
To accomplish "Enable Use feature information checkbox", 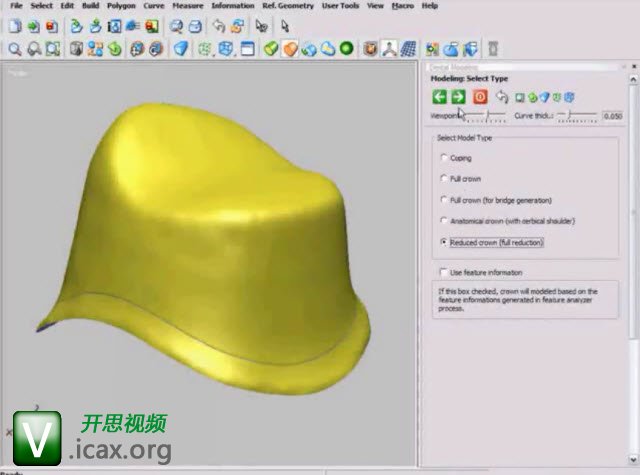I will coord(444,272).
